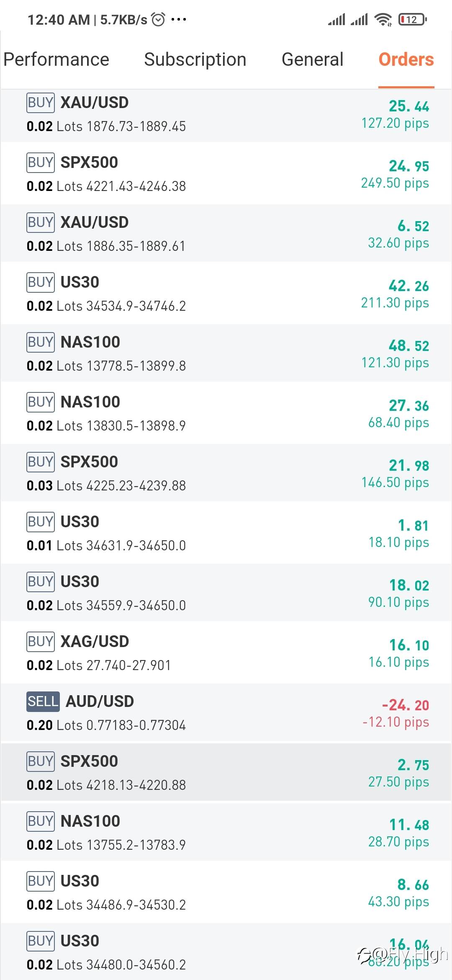Switch to the Performance tab
The width and height of the screenshot is (452, 980).
[x=56, y=59]
